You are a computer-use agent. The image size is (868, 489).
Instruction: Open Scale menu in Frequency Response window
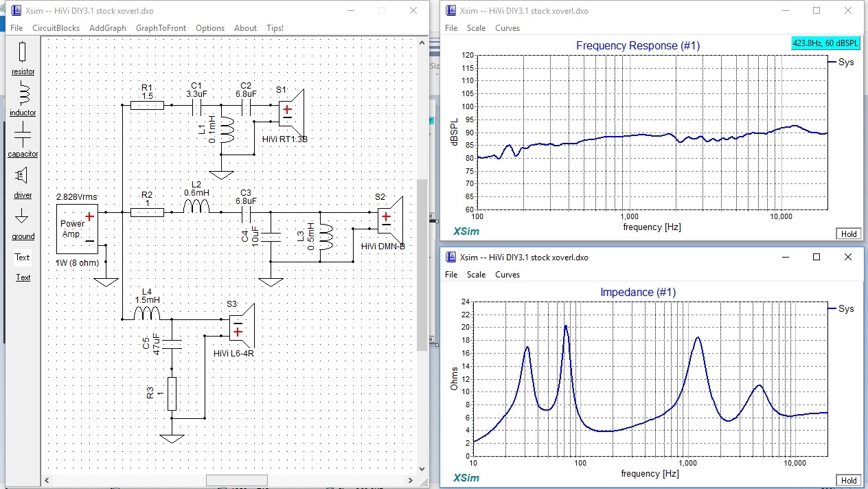(476, 28)
